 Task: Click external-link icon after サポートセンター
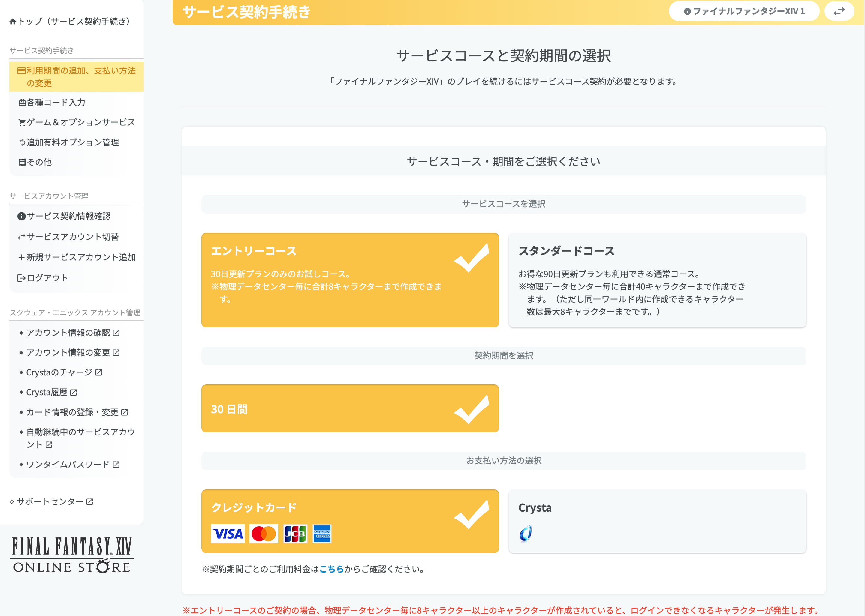[x=89, y=501]
